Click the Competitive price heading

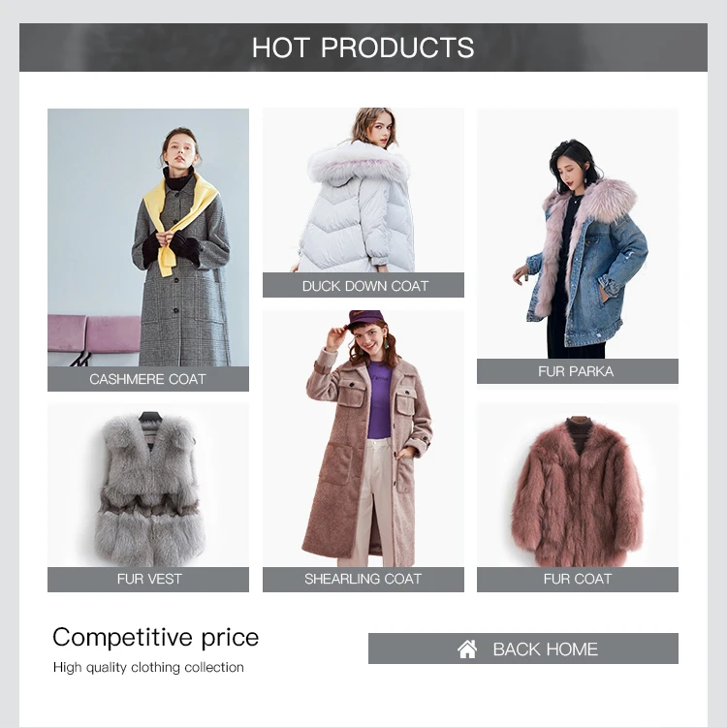(155, 638)
